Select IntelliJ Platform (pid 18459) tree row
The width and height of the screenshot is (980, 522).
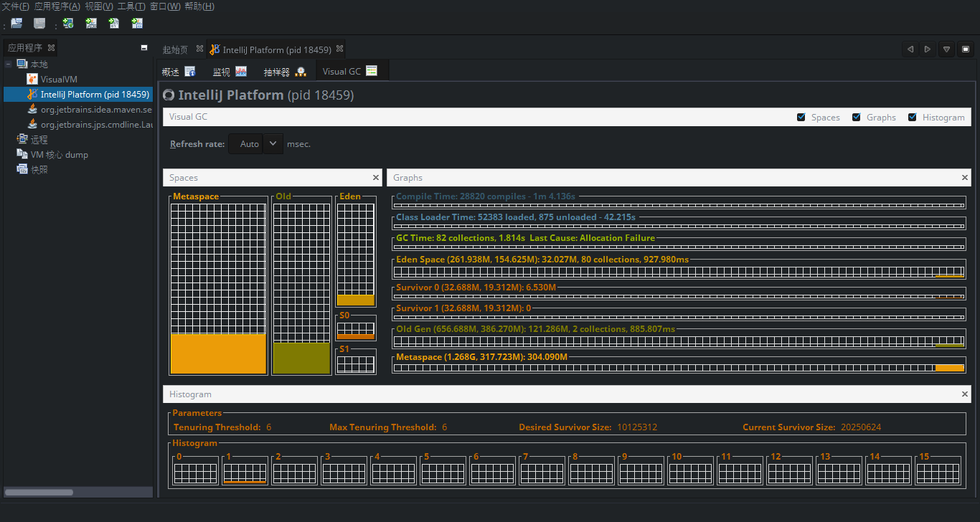pyautogui.click(x=78, y=94)
